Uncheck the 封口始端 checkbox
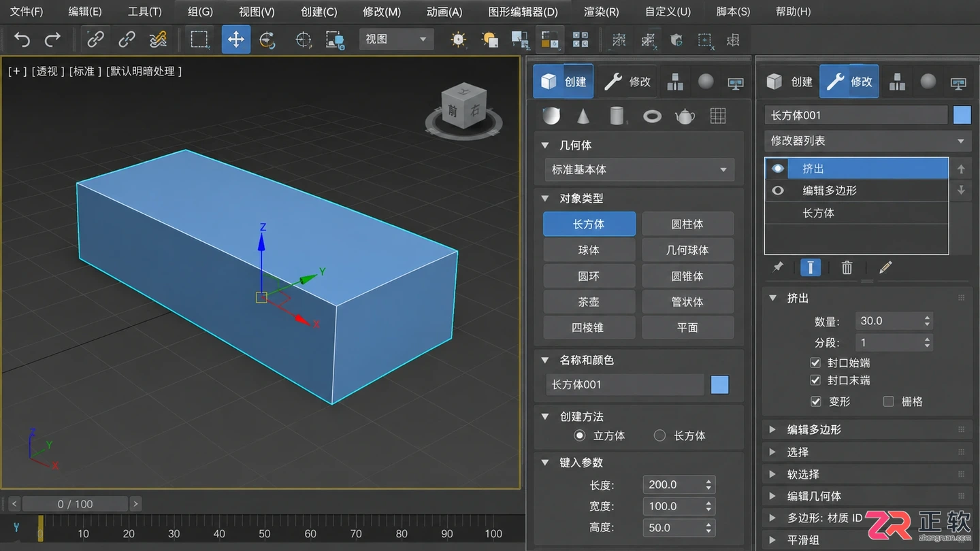 pyautogui.click(x=815, y=363)
